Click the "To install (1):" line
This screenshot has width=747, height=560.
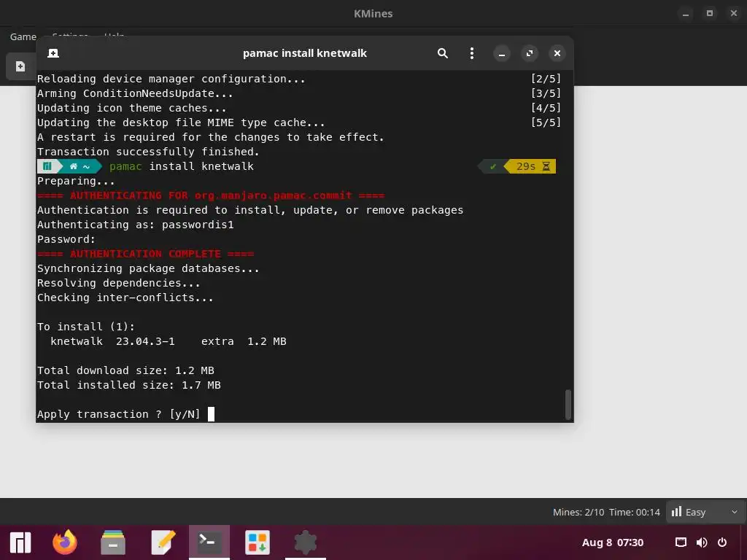click(86, 327)
